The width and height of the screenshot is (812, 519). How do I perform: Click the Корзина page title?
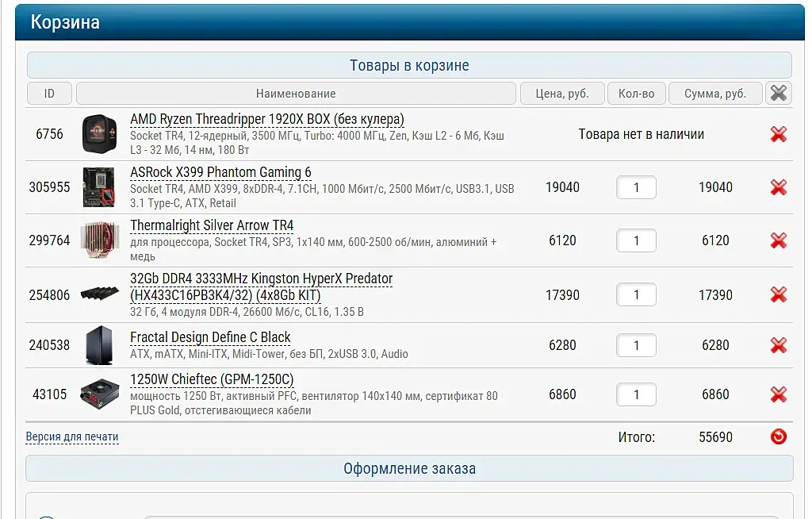pos(65,22)
